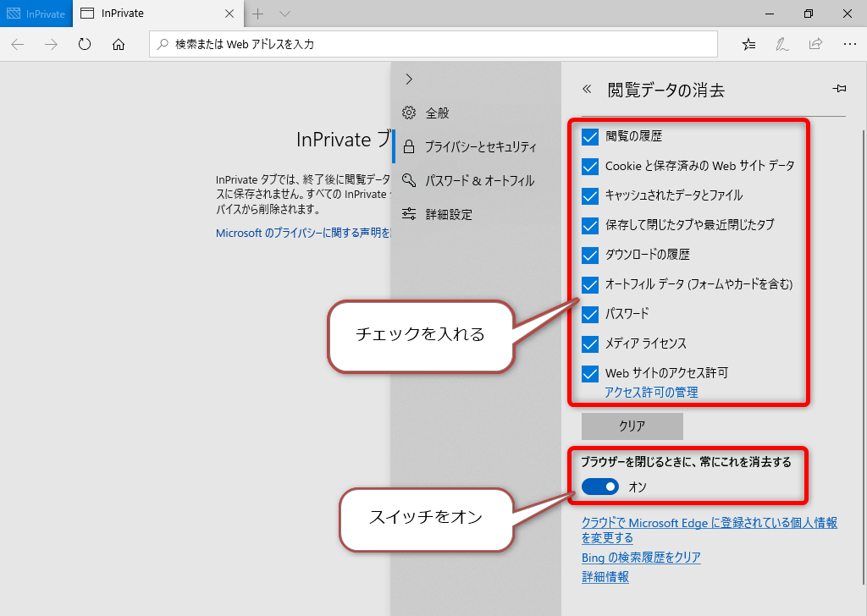Open Microsoft のプライバシーに関する声明 link
This screenshot has width=867, height=616.
304,234
